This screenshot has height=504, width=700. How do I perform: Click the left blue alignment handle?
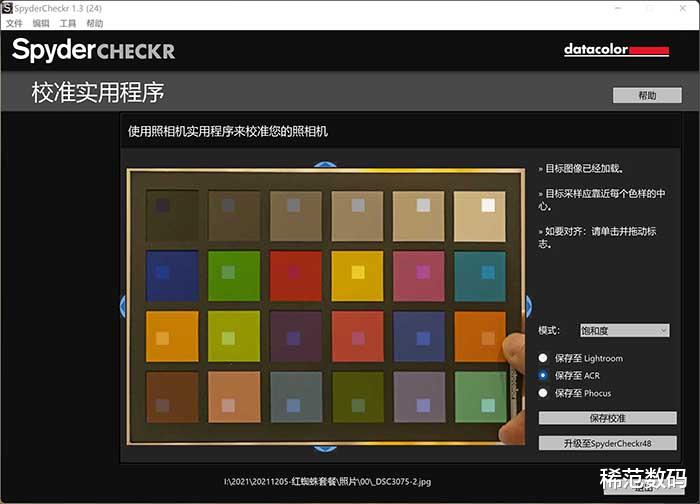[123, 307]
